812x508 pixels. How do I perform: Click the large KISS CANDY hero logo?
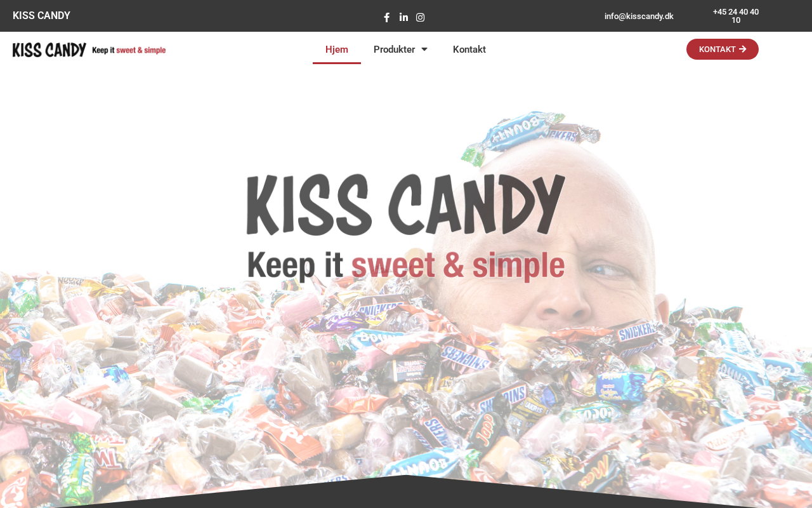point(406,204)
